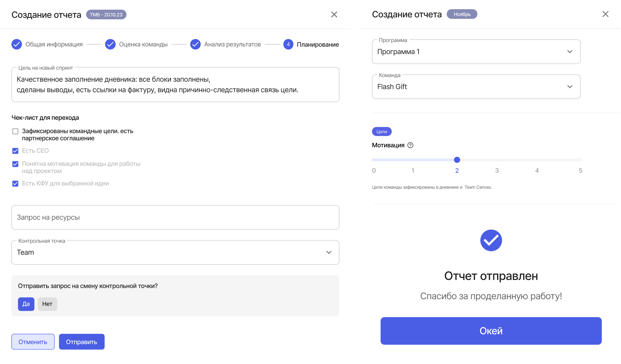Uncheck the Есть КФУ для выбранной идеи checkbox
This screenshot has width=621, height=364.
pos(15,183)
